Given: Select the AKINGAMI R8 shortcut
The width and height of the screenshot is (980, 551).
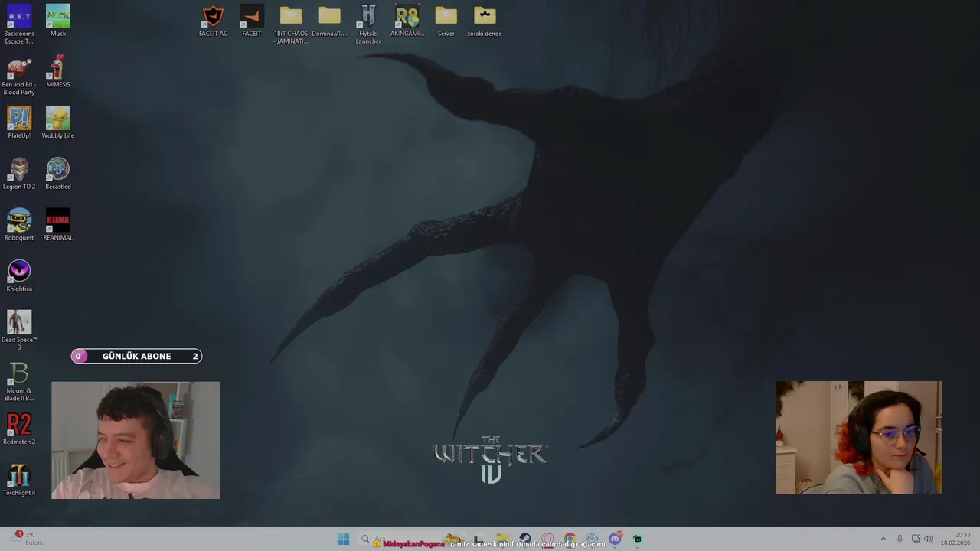Looking at the screenshot, I should click(x=407, y=21).
